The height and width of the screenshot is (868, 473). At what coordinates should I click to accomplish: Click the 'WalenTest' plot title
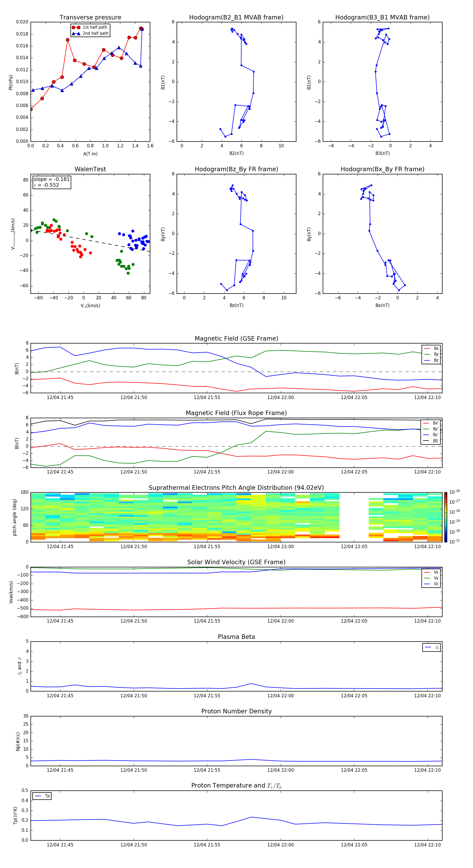click(90, 169)
